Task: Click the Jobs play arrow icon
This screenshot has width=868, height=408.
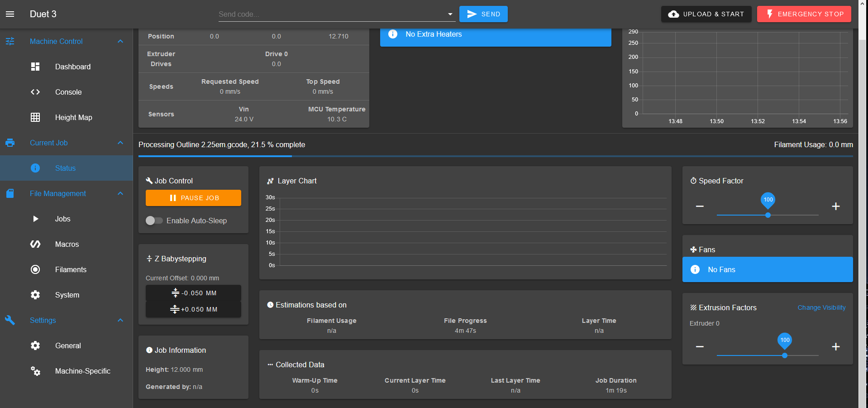Action: click(x=35, y=219)
